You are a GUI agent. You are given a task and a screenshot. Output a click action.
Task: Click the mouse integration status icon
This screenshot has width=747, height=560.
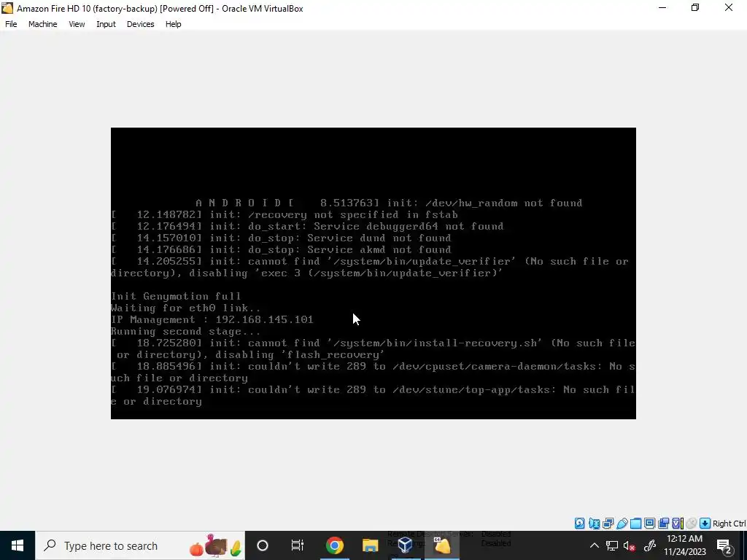click(692, 524)
